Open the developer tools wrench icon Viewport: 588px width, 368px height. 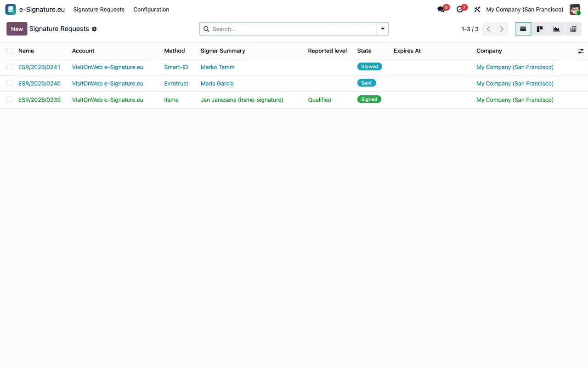[x=477, y=9]
